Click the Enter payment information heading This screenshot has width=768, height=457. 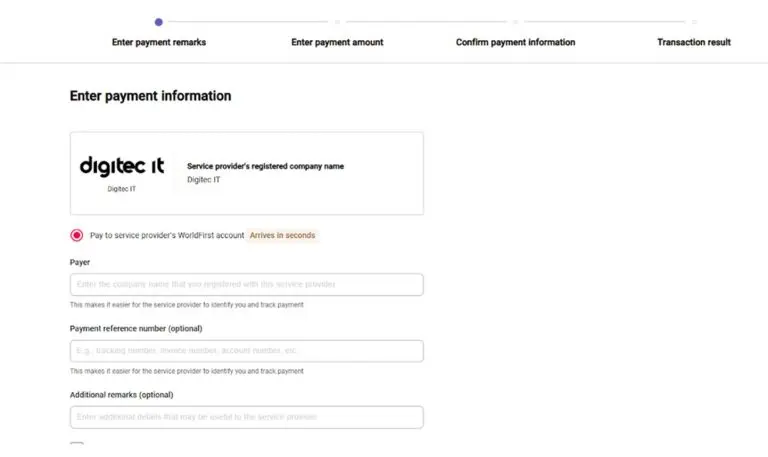pos(150,96)
